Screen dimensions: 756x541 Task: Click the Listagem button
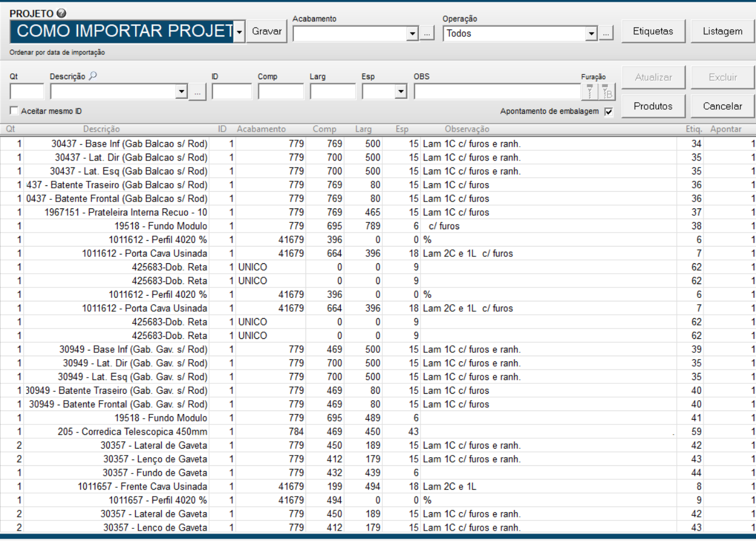pyautogui.click(x=723, y=31)
